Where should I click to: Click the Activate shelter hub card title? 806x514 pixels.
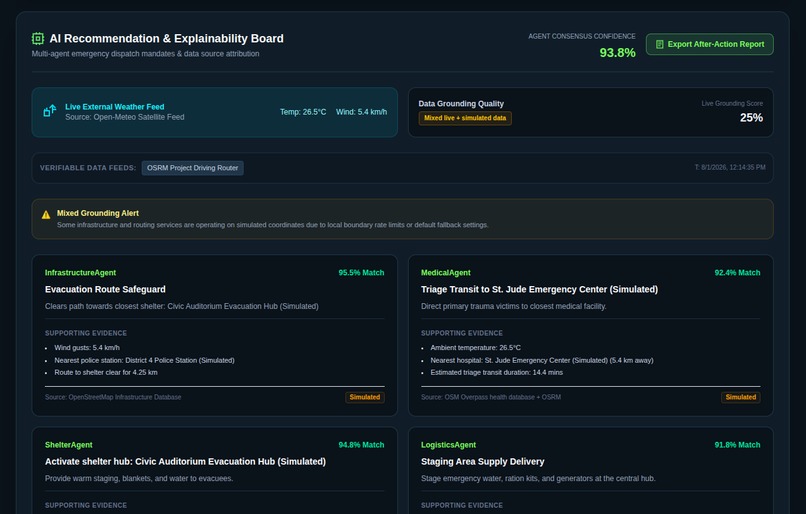pyautogui.click(x=185, y=462)
